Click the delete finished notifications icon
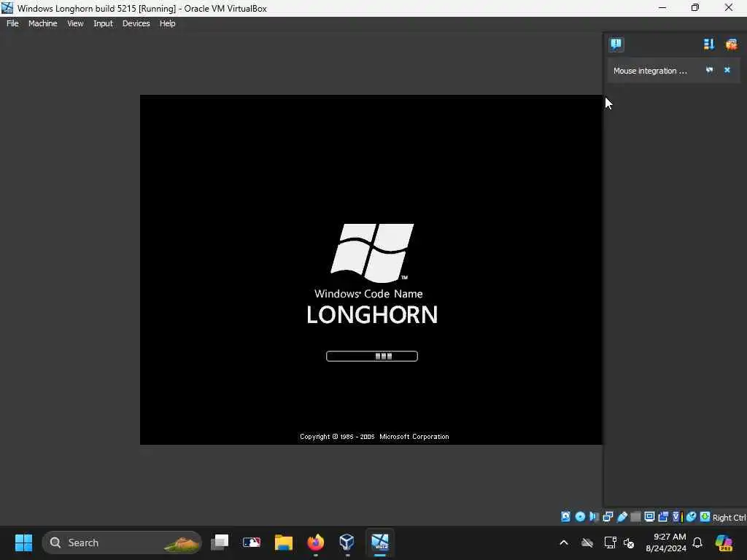 pyautogui.click(x=731, y=44)
